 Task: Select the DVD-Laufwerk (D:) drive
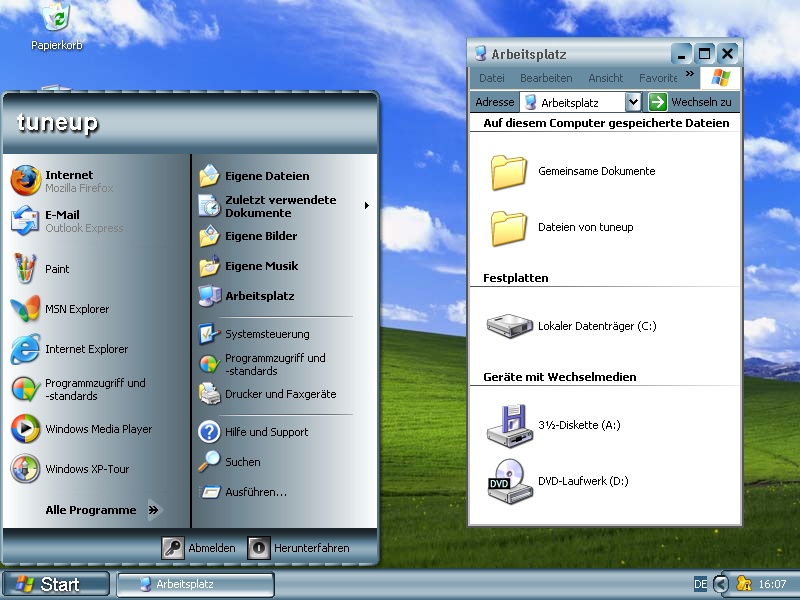tap(558, 481)
